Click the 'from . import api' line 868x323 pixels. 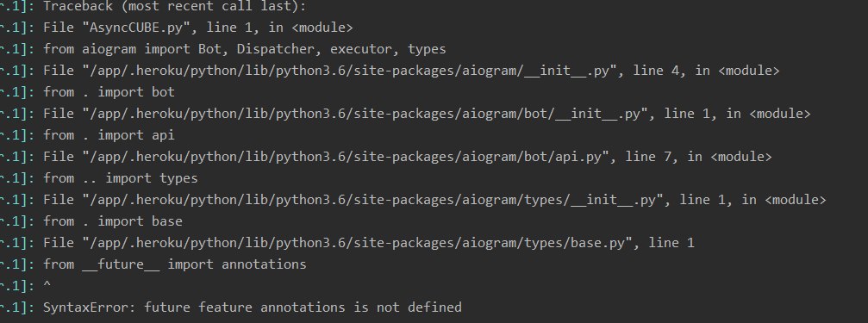[109, 135]
